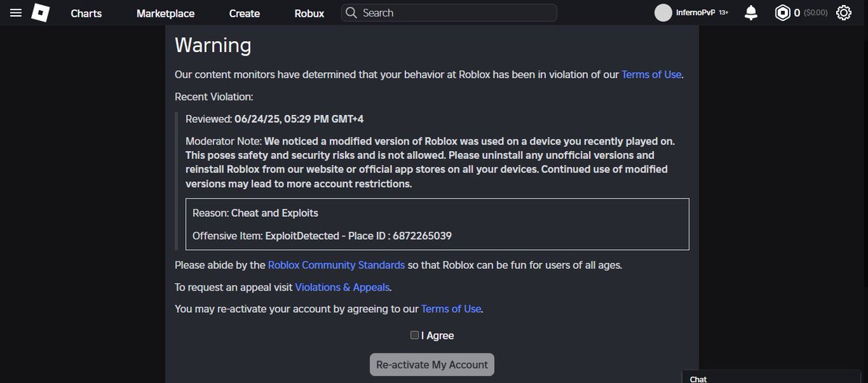Visit the Violations & Appeals link

point(343,287)
